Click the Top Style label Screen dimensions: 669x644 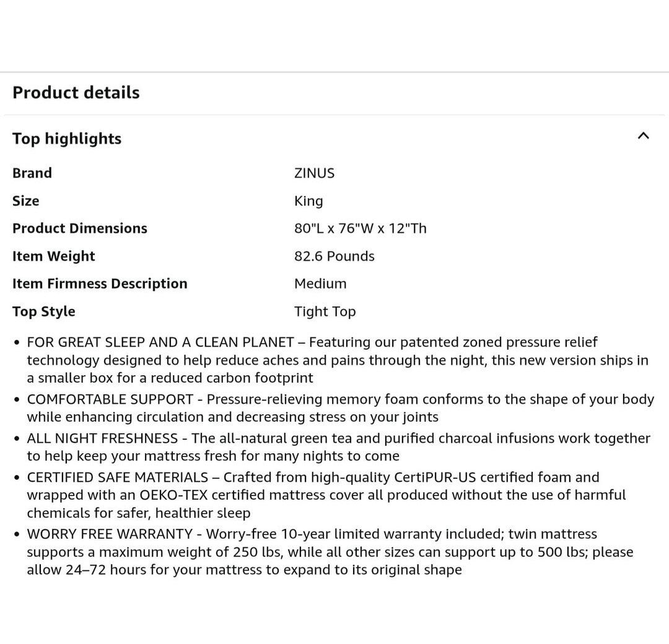coord(44,311)
